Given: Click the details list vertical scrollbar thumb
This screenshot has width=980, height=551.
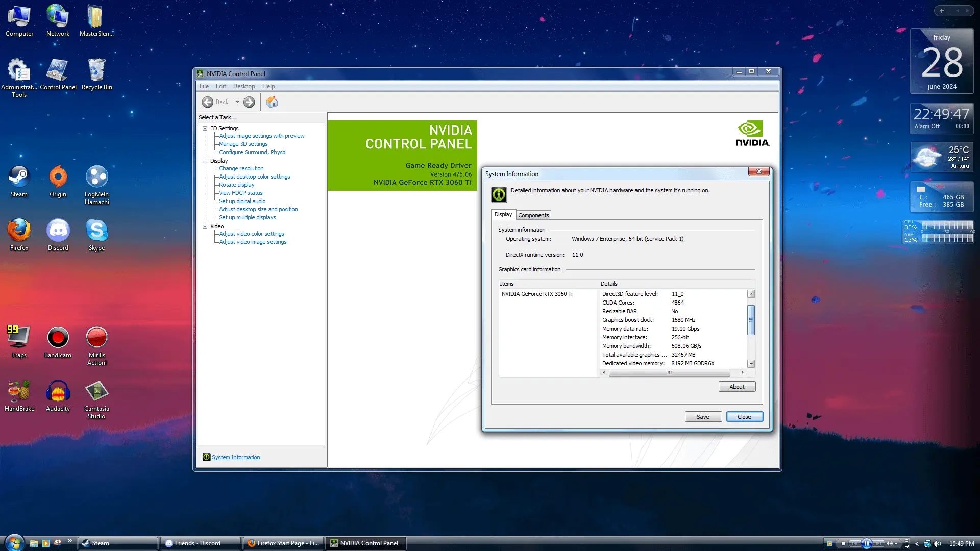Looking at the screenshot, I should coord(751,320).
